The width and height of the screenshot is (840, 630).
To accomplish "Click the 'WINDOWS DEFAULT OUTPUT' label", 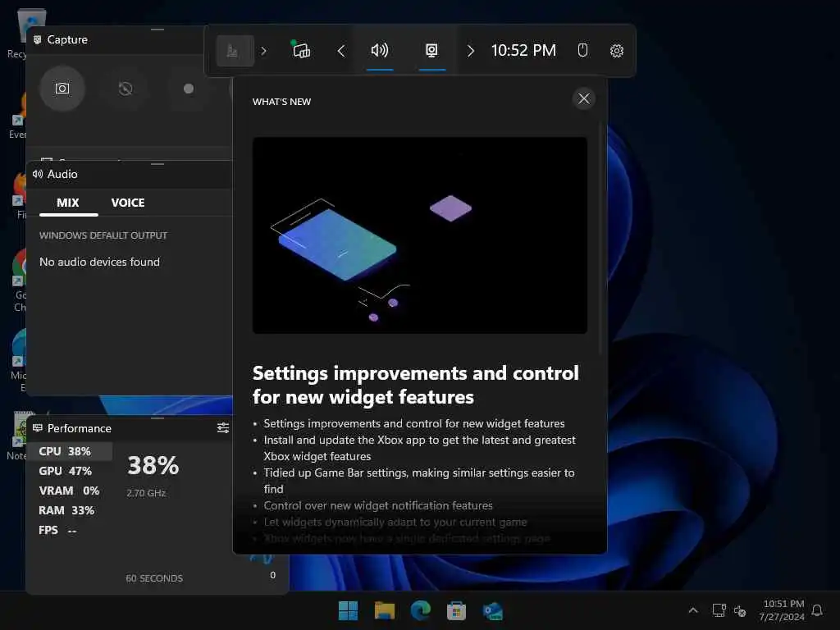I will click(103, 235).
